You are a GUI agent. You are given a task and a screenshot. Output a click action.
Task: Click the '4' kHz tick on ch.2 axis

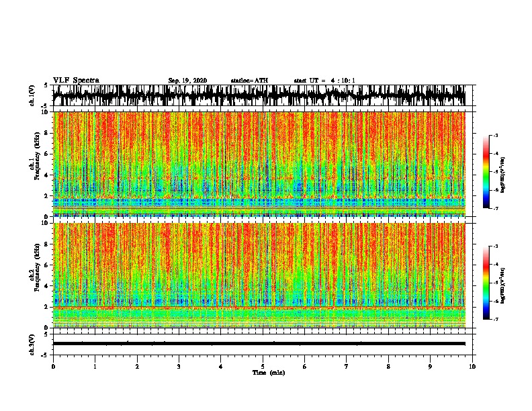pos(46,286)
